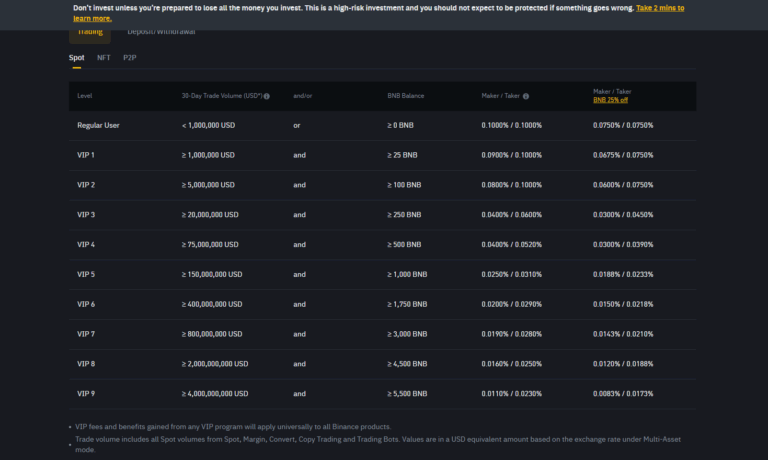Select the 'VIP 7' level cell
The height and width of the screenshot is (460, 768).
86,335
